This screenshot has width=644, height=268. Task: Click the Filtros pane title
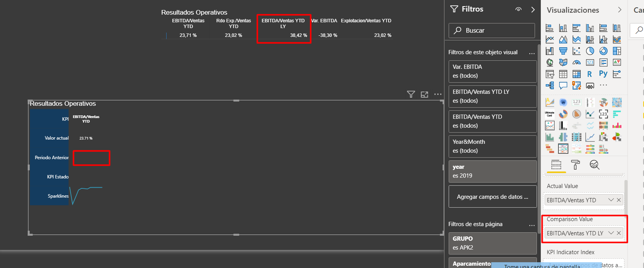[x=472, y=9]
